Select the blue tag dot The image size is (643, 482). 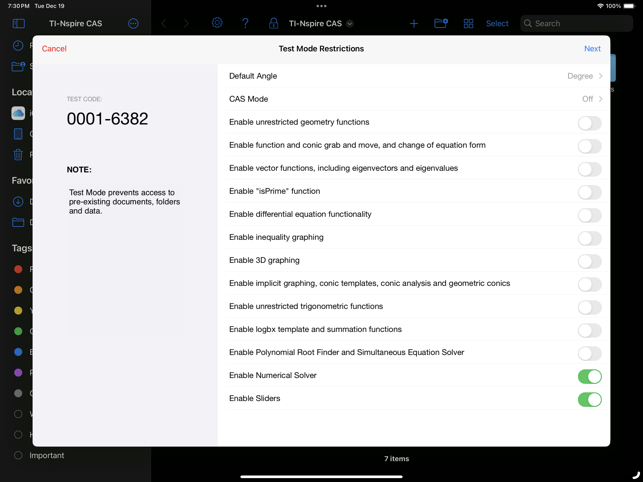tap(18, 352)
